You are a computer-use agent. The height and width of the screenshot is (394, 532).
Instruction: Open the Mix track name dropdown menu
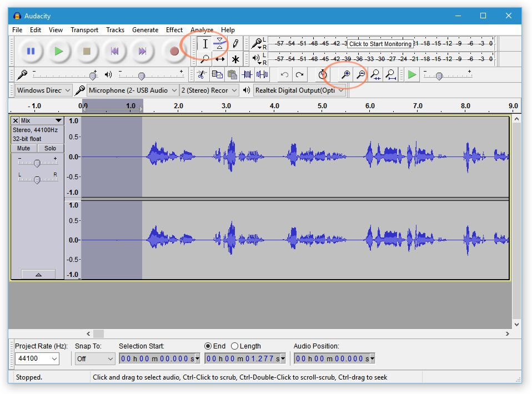click(x=42, y=121)
